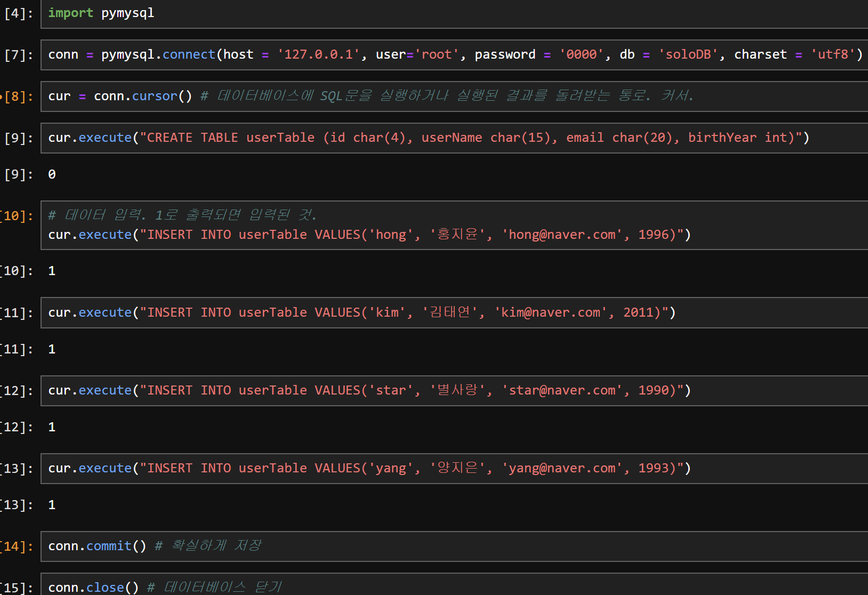Click the 'utf8' charset string
The width and height of the screenshot is (868, 595).
(x=833, y=55)
